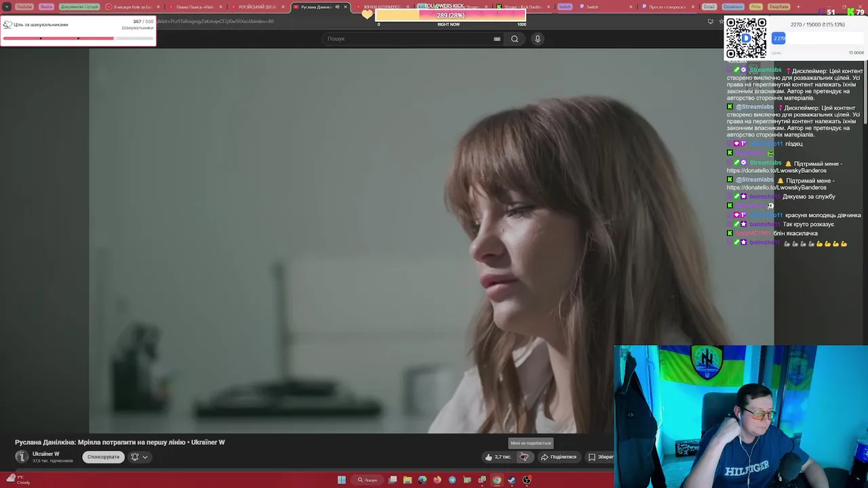Screen dimensions: 868x488
Task: Open Google Chrome from the taskbar
Action: coord(497,480)
